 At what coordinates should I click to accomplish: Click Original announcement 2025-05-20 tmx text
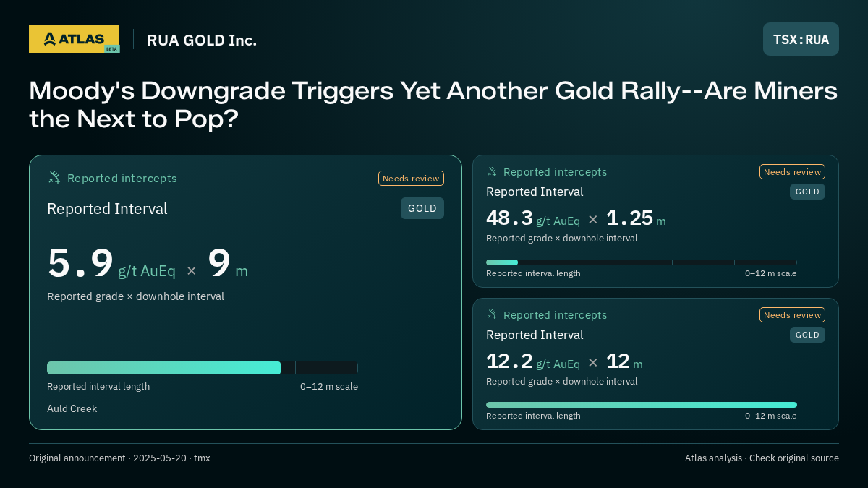(119, 458)
